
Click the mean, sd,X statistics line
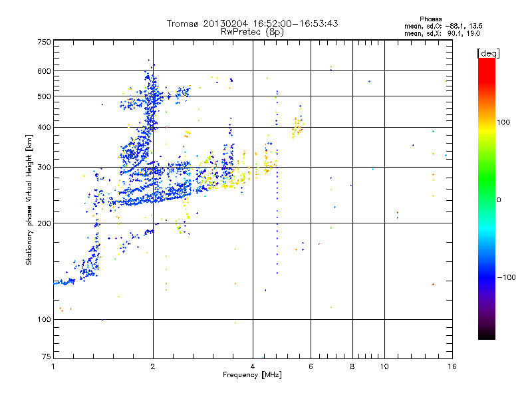pos(443,33)
